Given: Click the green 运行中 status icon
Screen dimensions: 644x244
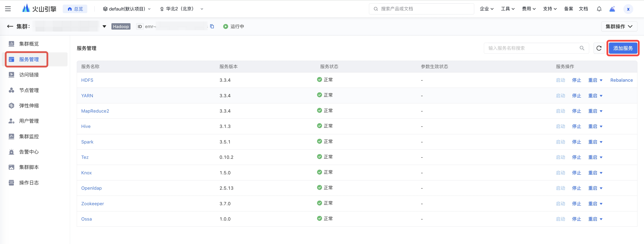Looking at the screenshot, I should pos(225,27).
